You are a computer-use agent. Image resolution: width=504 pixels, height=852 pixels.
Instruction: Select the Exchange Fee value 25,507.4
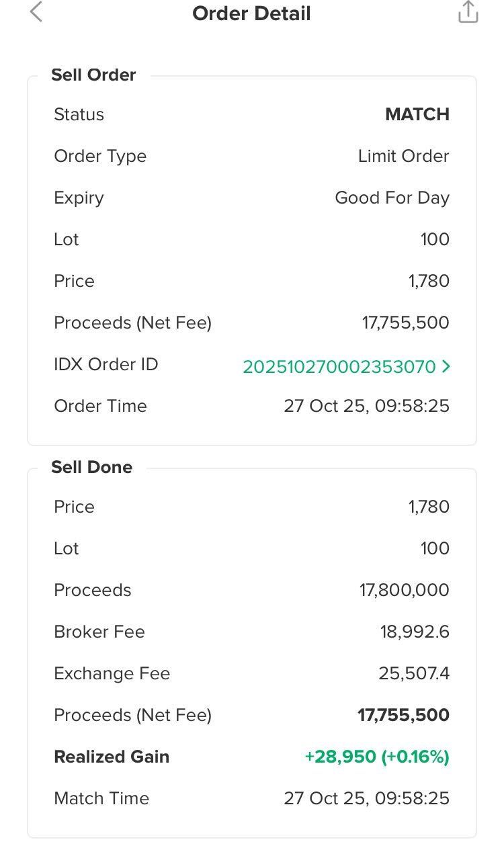point(413,673)
